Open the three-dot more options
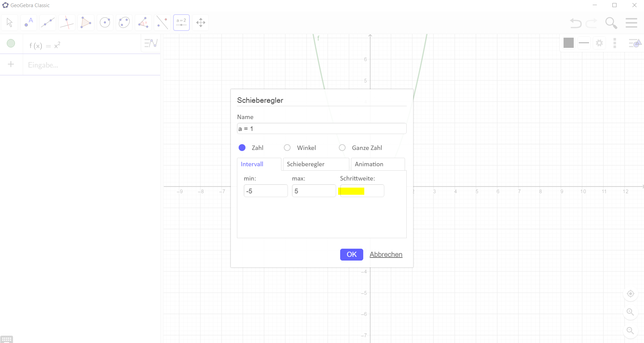Viewport: 644px width, 343px height. [615, 43]
